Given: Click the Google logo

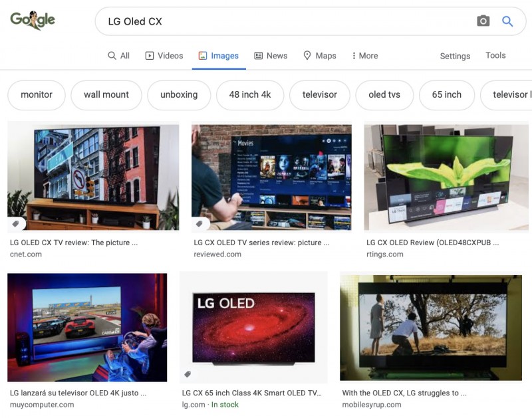Looking at the screenshot, I should click(33, 21).
